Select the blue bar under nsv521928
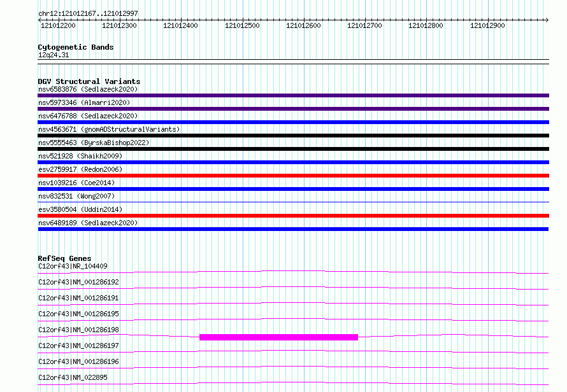The image size is (567, 392). [293, 162]
